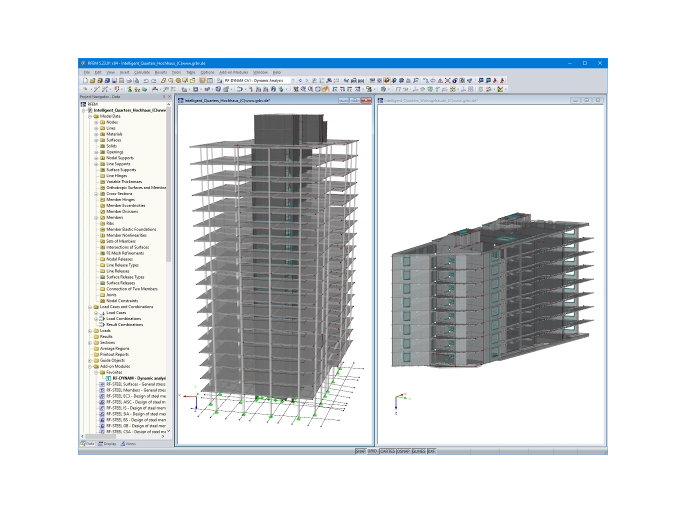Undo the last action via toolbar arrow

click(x=146, y=80)
